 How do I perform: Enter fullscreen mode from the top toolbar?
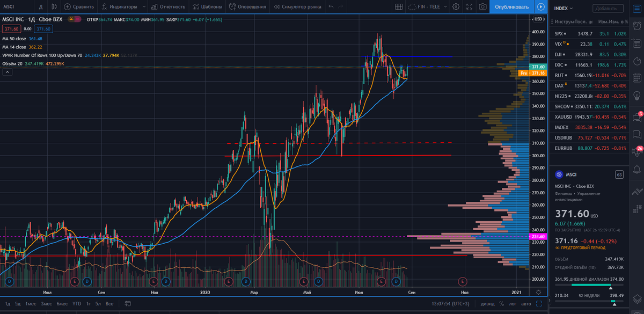pyautogui.click(x=469, y=7)
